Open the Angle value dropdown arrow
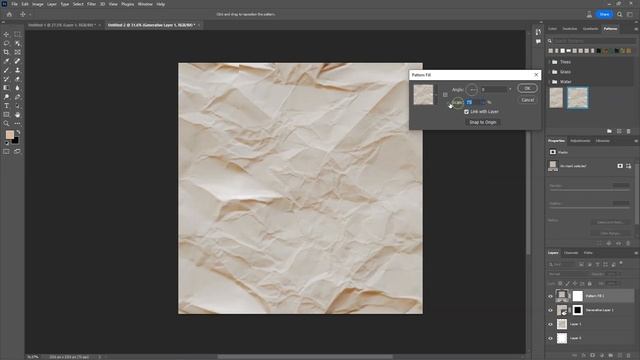640x360 pixels. tap(510, 89)
